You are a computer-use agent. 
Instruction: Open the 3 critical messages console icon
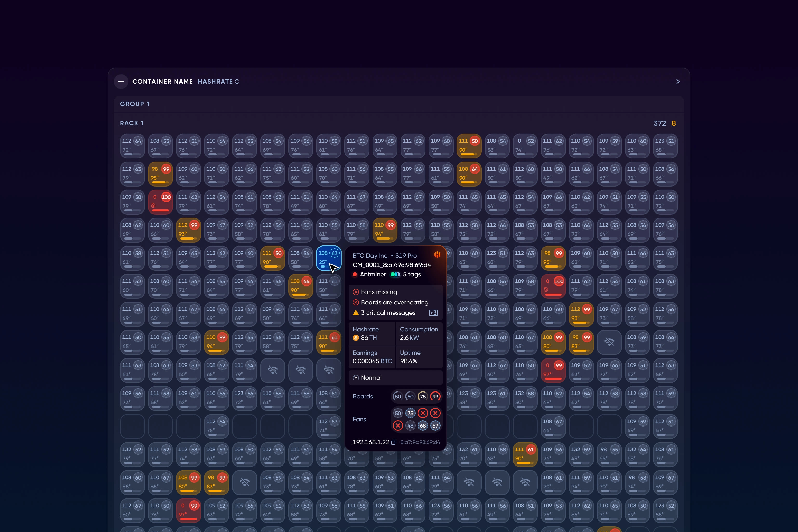(433, 313)
